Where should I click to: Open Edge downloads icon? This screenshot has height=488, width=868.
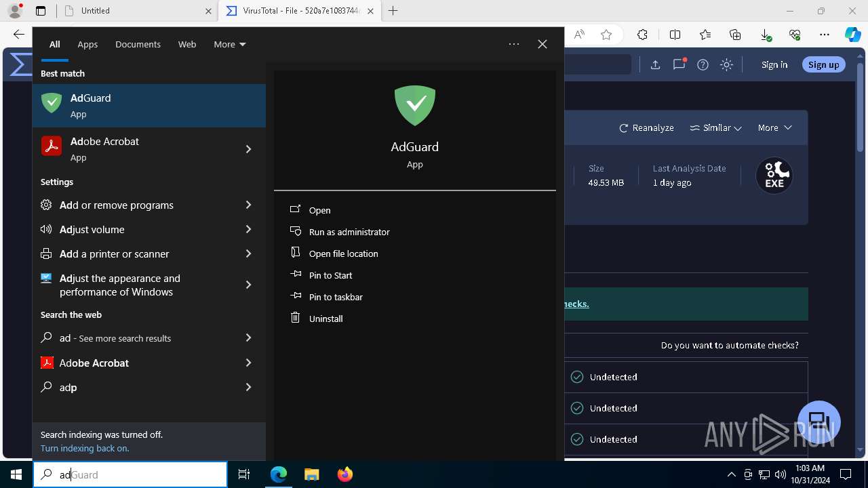[x=765, y=35]
